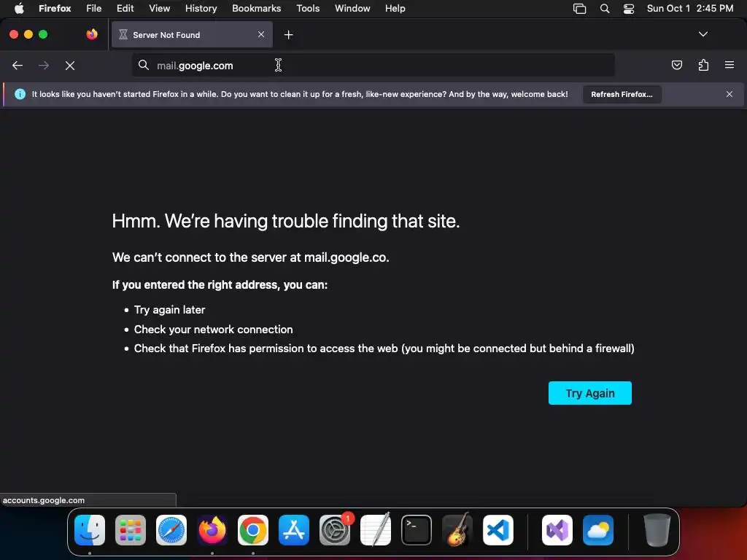This screenshot has width=747, height=560.
Task: Open Visual Studio from the dock
Action: click(557, 530)
